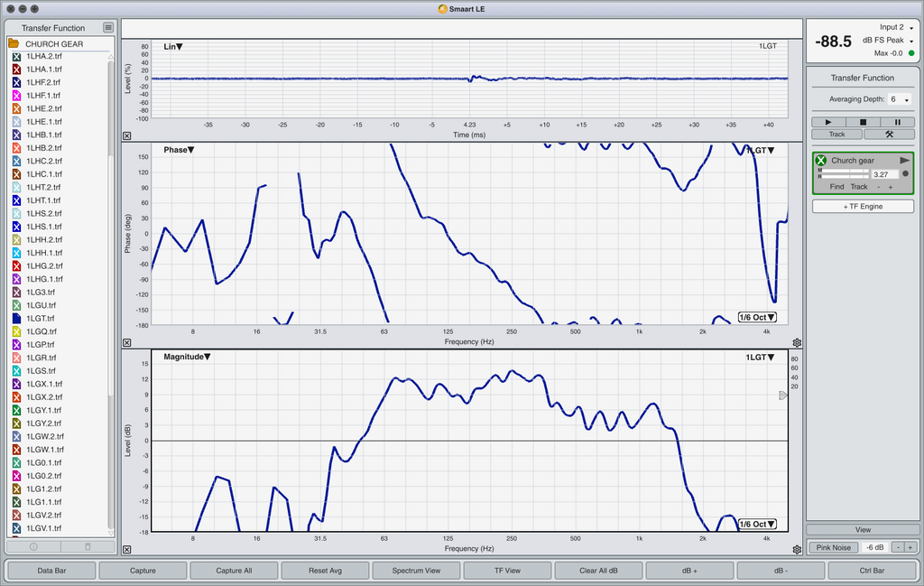
Task: Click the magnitude plot threshold arrow marker
Action: [x=782, y=395]
